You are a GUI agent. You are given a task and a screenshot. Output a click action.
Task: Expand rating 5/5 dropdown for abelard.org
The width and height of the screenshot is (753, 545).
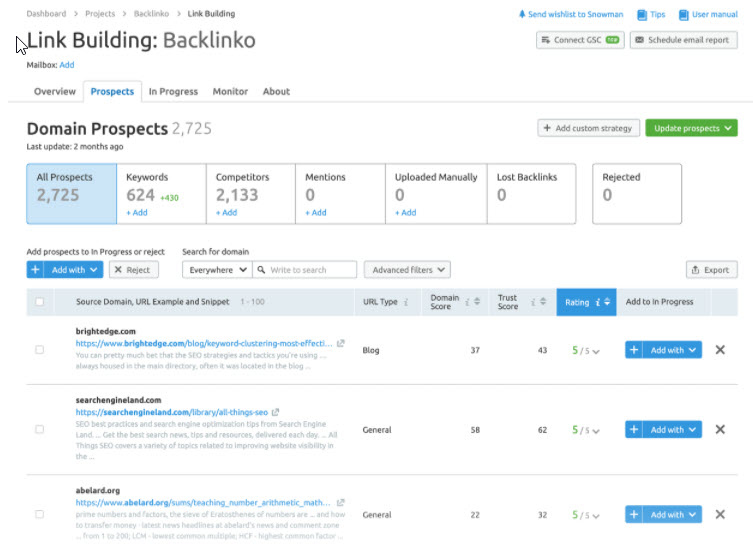pyautogui.click(x=586, y=515)
